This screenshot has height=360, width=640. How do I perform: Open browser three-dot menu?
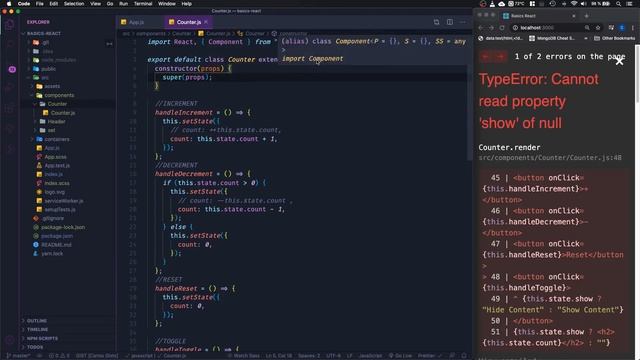(x=633, y=28)
